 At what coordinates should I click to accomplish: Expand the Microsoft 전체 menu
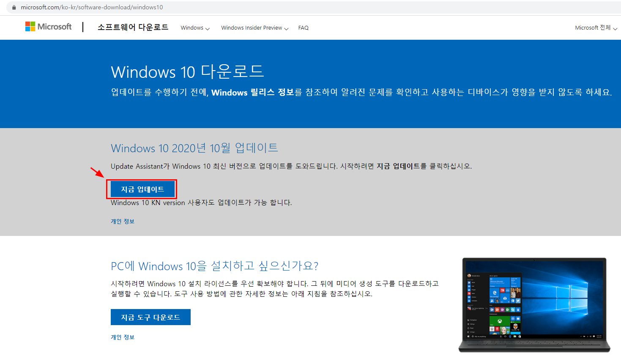tap(596, 28)
